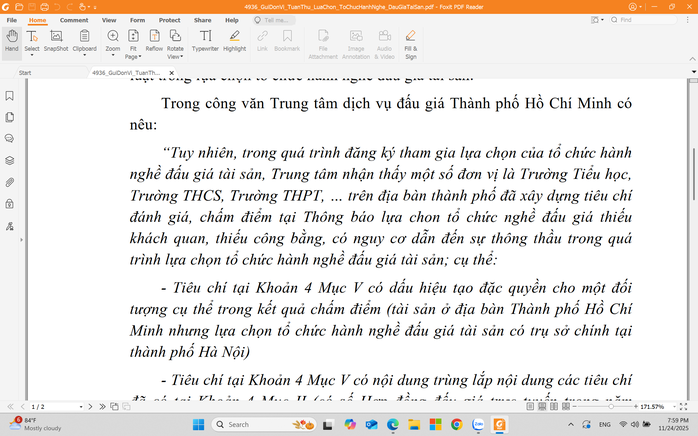Viewport: 698px width, 436px height.
Task: Switch to the Start document tab
Action: click(x=25, y=73)
